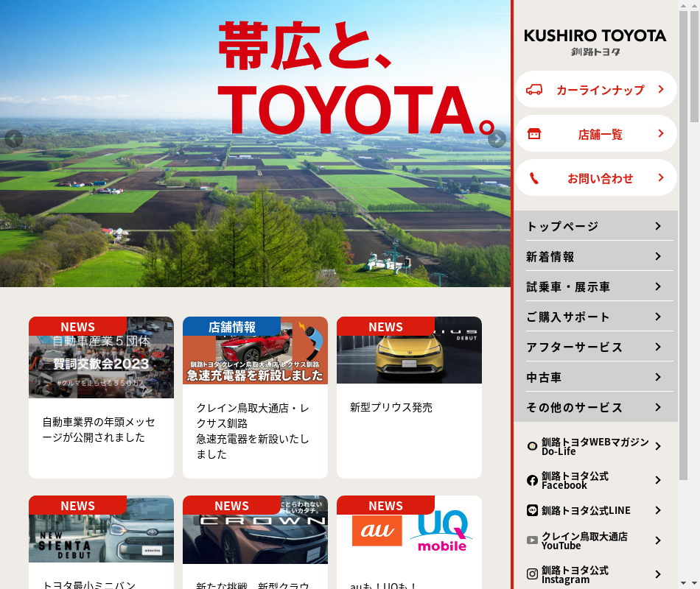Click the Do-Life WEBマガジン icon
Image resolution: width=700 pixels, height=589 pixels.
[x=532, y=446]
